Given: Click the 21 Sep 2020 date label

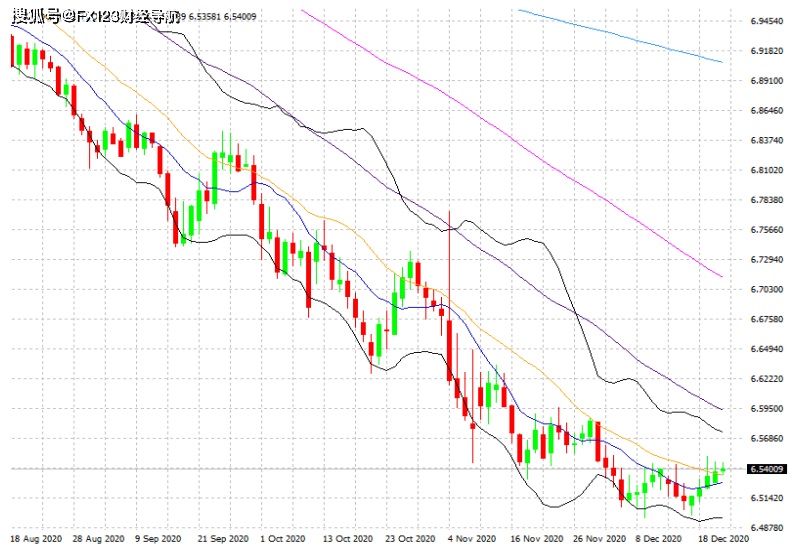Looking at the screenshot, I should point(221,539).
